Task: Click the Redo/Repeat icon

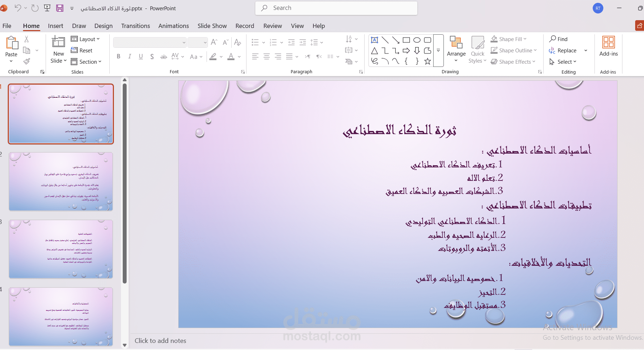Action: pyautogui.click(x=35, y=8)
